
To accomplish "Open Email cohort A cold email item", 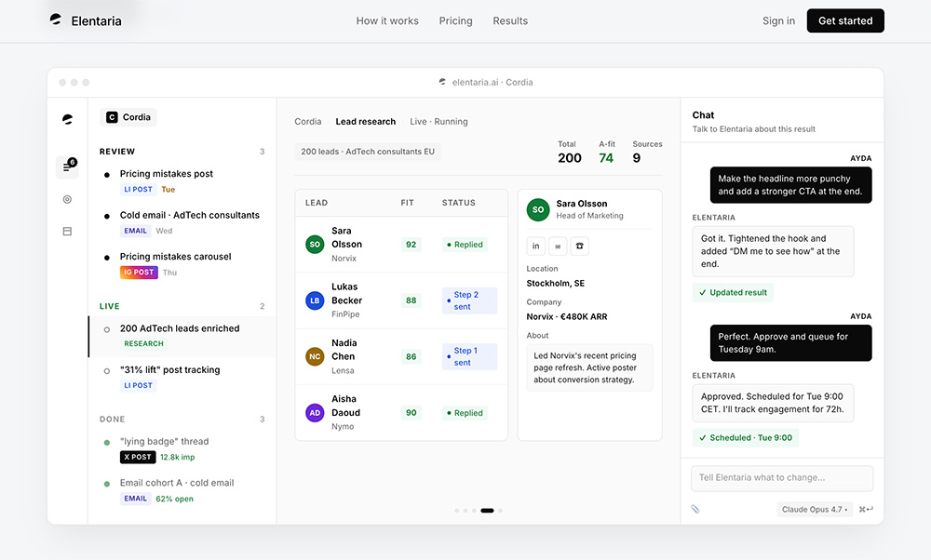I will point(182,490).
